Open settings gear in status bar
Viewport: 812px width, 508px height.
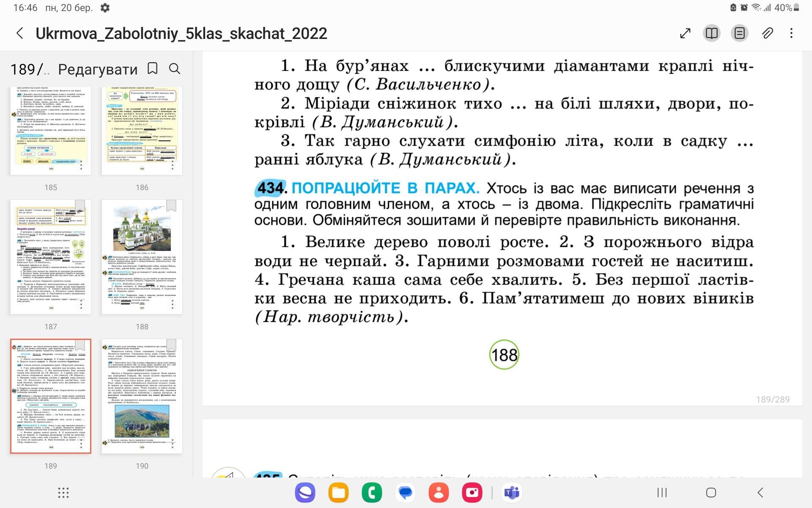coord(105,8)
